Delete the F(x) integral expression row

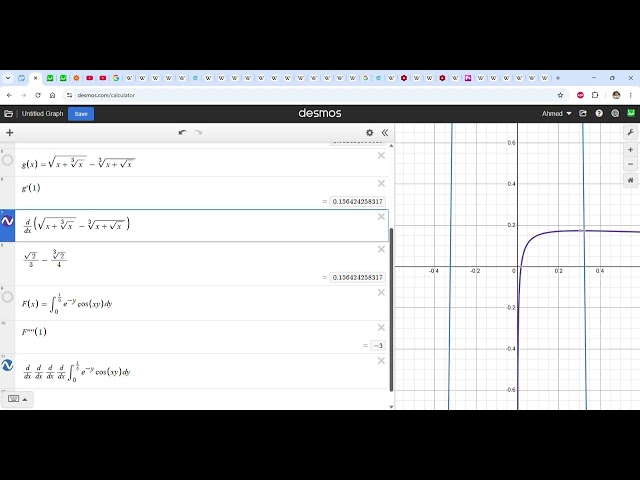[x=381, y=293]
